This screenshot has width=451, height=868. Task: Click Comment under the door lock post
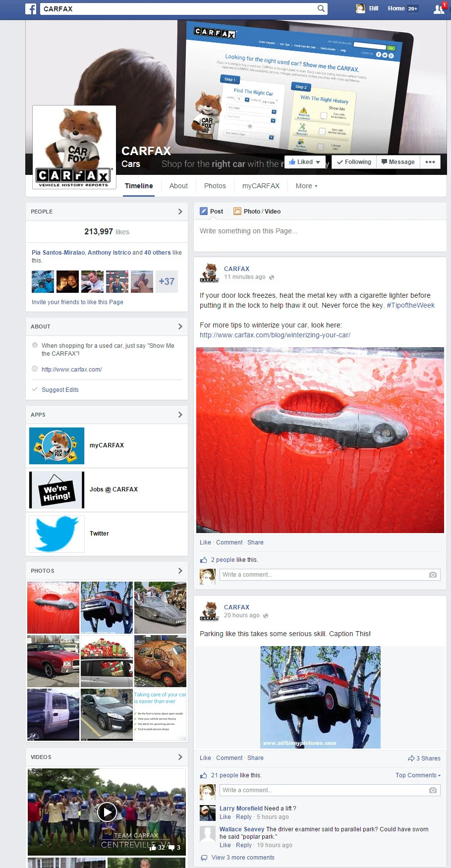(x=229, y=542)
